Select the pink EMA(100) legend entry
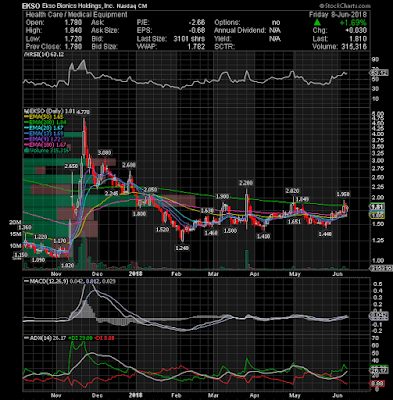Image resolution: width=393 pixels, height=400 pixels. [x=45, y=145]
